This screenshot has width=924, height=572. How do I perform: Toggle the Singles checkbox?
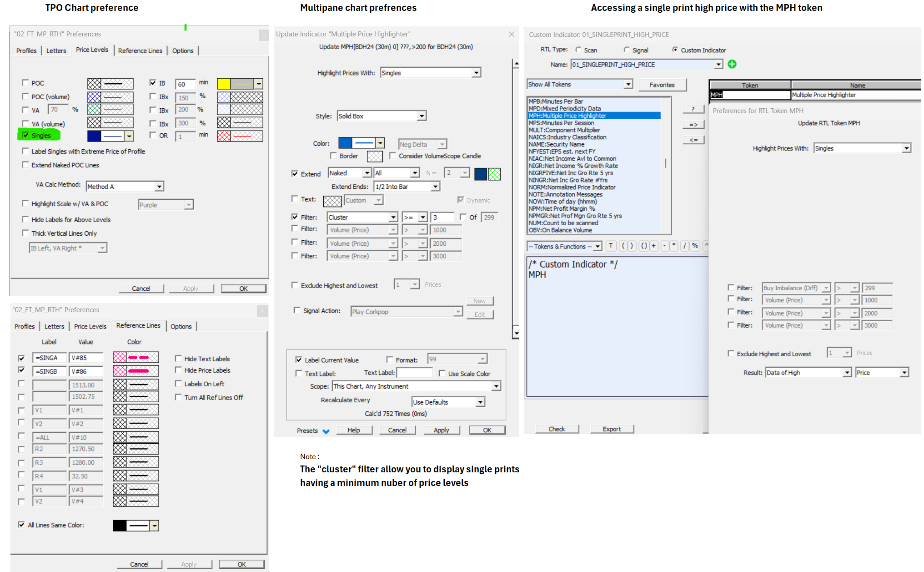(x=25, y=135)
